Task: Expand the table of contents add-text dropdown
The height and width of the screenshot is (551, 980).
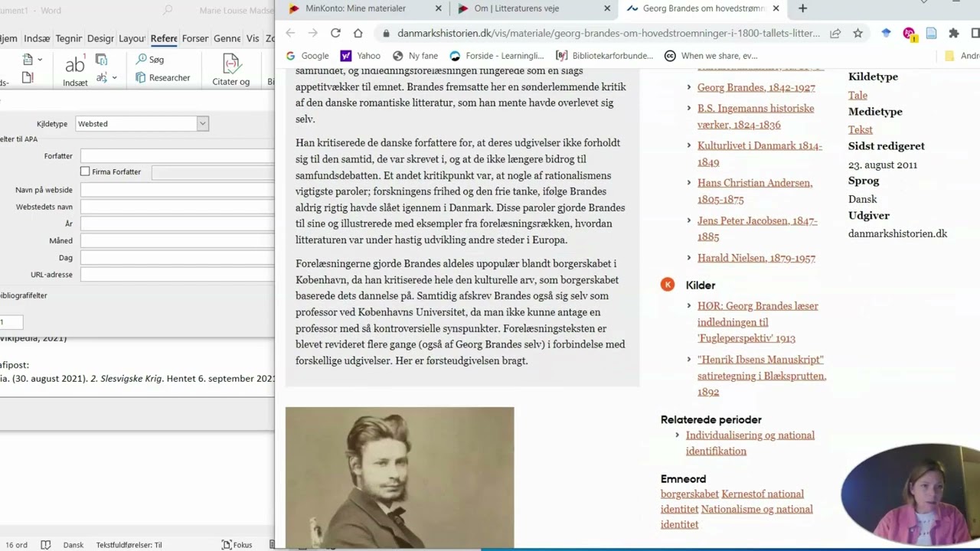Action: coord(40,59)
